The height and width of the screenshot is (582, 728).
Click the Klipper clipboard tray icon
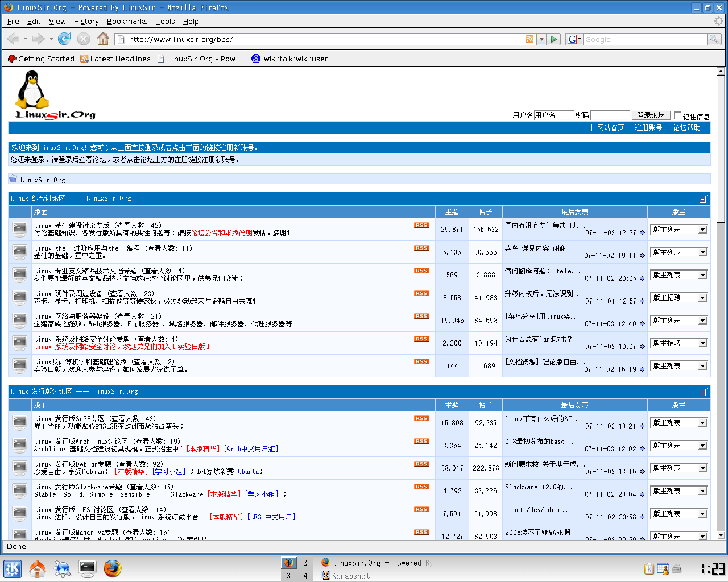(x=649, y=568)
